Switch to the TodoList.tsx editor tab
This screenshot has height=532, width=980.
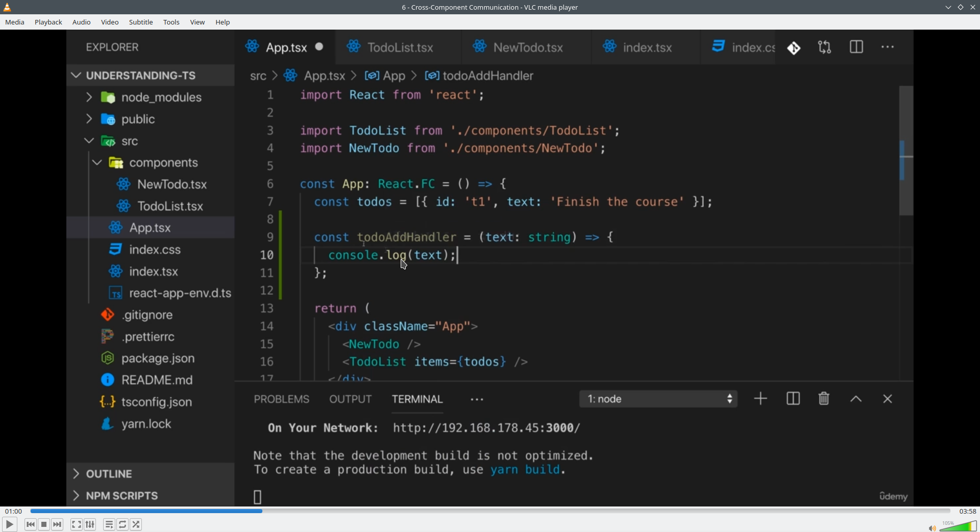click(399, 47)
